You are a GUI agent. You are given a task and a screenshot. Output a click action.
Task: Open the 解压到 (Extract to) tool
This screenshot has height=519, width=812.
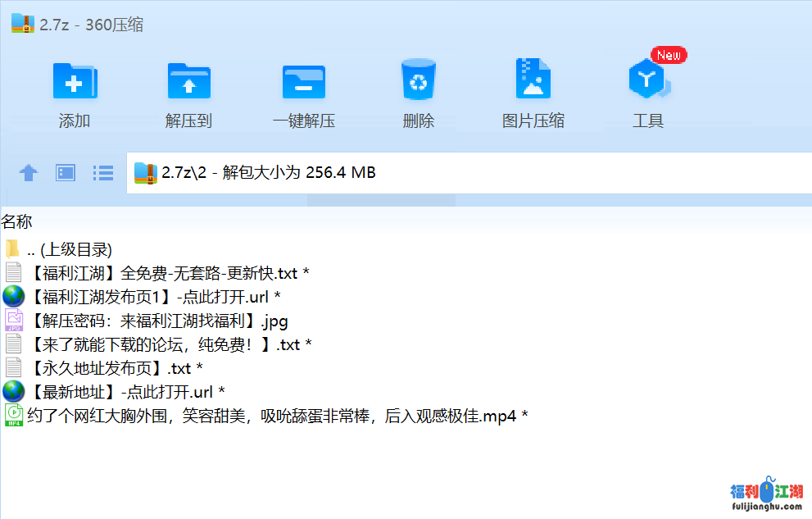coord(188,80)
